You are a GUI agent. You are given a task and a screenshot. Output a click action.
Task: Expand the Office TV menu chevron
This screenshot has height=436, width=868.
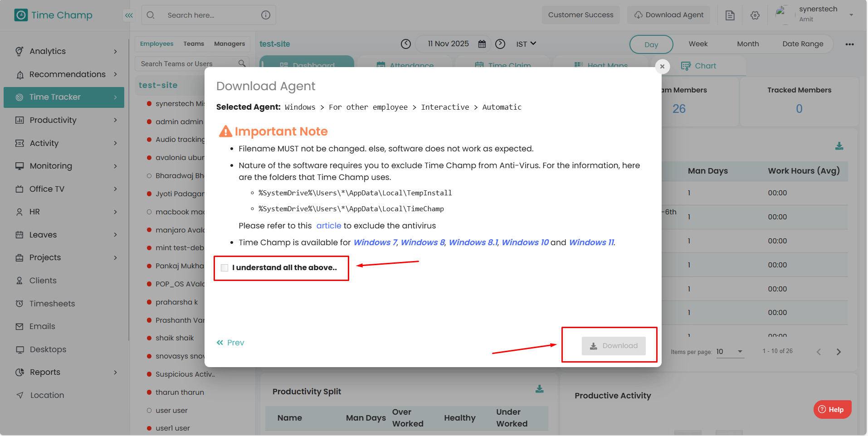coord(116,189)
